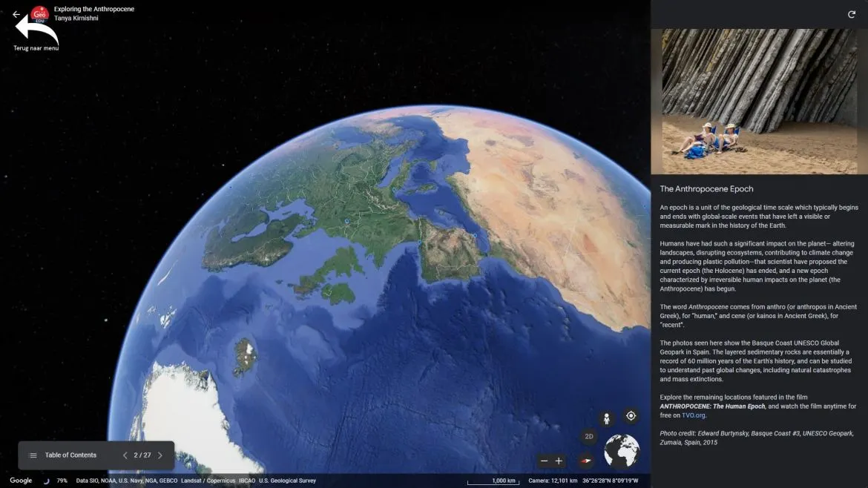Screen dimensions: 868x488
Task: Advance to the next story slide
Action: point(160,455)
